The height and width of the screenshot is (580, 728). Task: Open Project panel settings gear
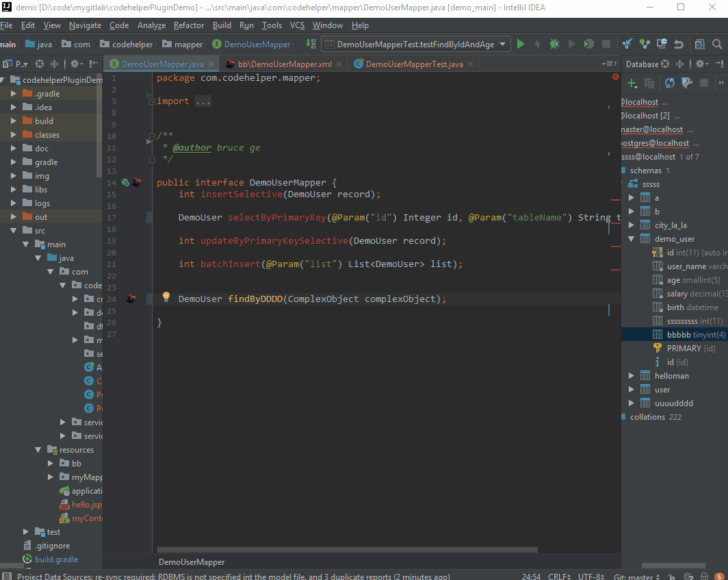coord(76,64)
